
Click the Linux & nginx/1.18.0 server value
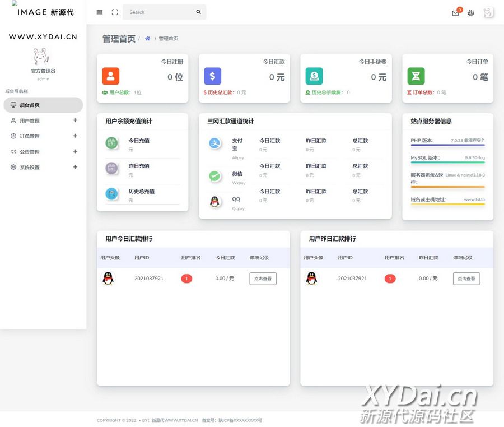[x=465, y=175]
